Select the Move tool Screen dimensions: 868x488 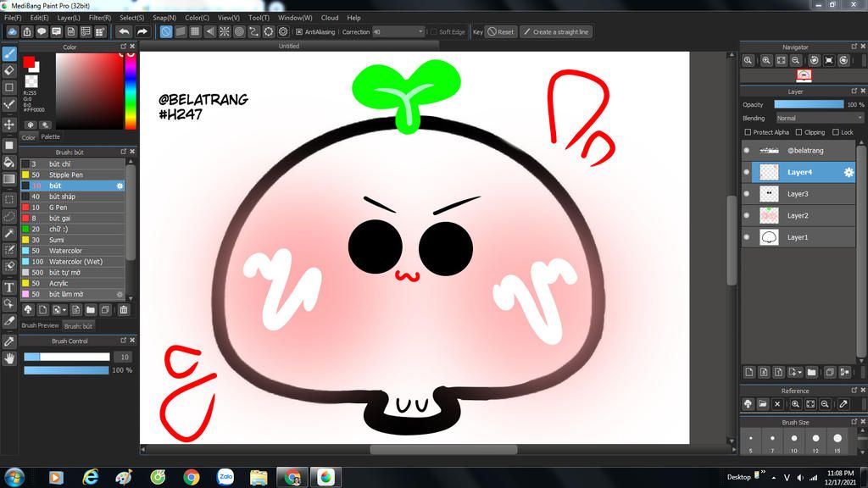[9, 125]
